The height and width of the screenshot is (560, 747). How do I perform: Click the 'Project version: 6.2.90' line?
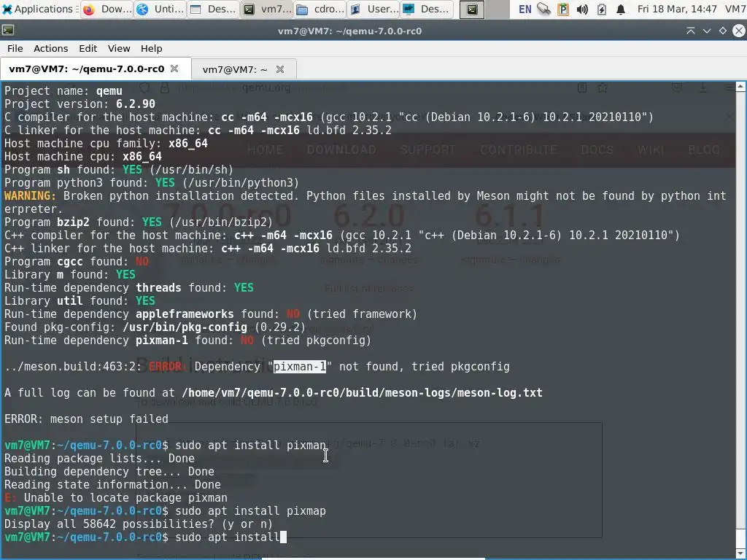80,104
